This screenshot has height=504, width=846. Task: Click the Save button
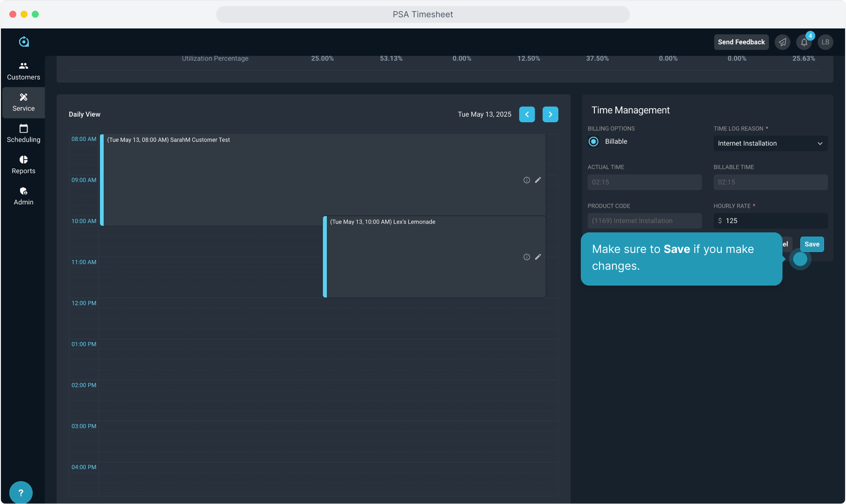812,244
